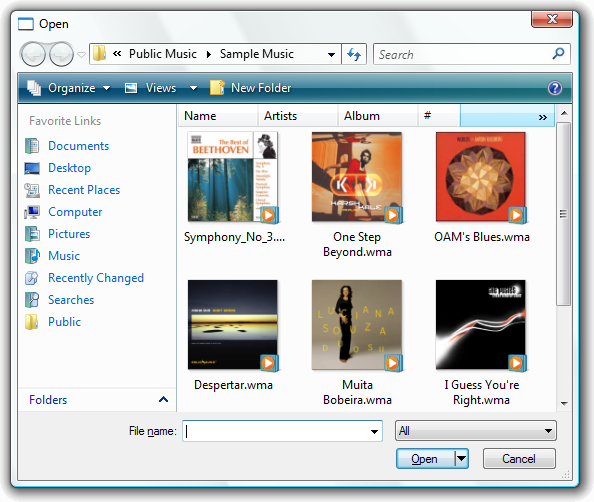Select the Beethoven Symphony_No_3 album thumbnail
Screen dimensions: 594x502
(x=233, y=177)
